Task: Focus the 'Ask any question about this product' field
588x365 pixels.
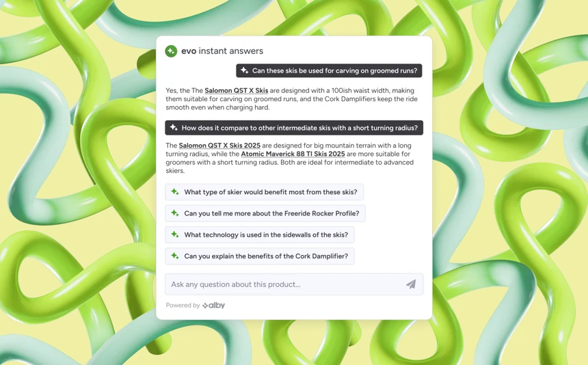Action: [x=294, y=284]
